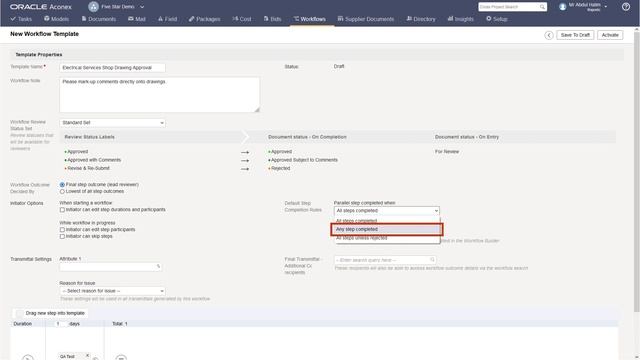Click the magnifier icon in project search
This screenshot has height=360, width=640.
click(x=542, y=7)
